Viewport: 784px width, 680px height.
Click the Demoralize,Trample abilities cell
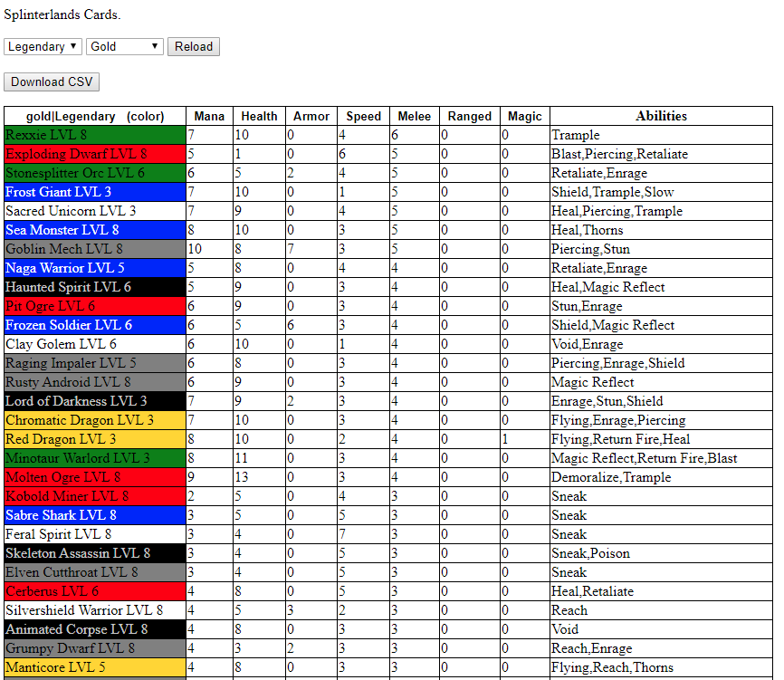tap(661, 477)
